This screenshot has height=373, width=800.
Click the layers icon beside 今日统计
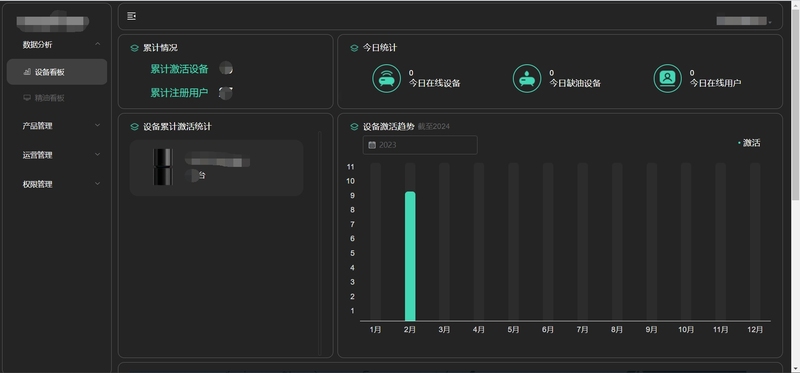click(354, 48)
